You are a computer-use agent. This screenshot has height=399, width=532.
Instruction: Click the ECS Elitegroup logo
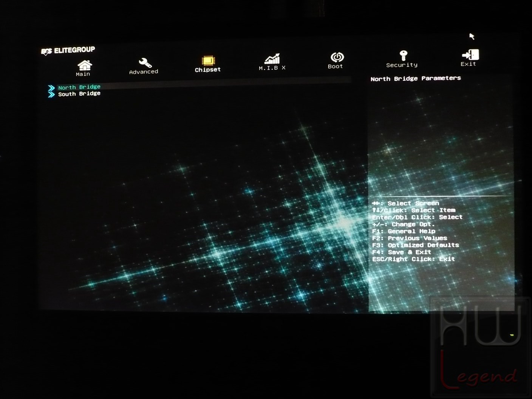click(68, 51)
